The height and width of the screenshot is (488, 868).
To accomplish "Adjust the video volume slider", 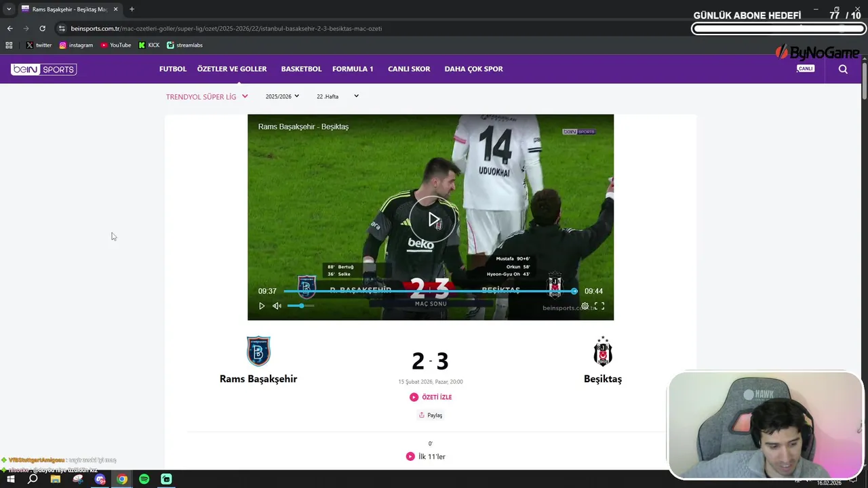I will click(x=300, y=306).
